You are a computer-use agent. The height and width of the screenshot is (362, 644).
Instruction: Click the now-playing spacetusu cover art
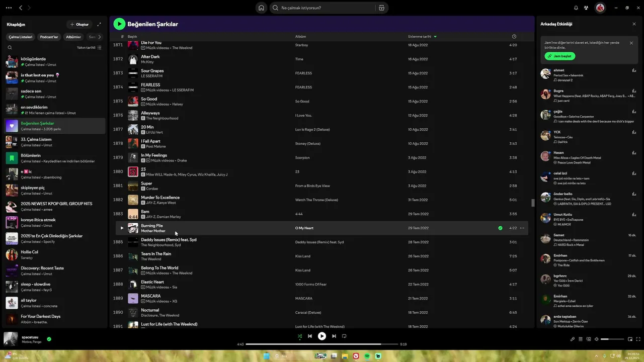[11, 339]
